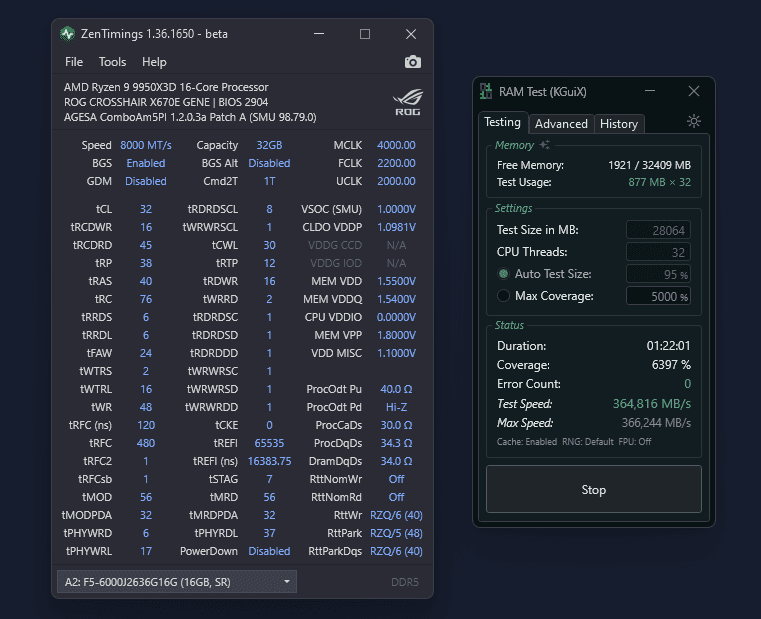Select the Max Coverage radio button
The height and width of the screenshot is (619, 761).
click(x=503, y=296)
